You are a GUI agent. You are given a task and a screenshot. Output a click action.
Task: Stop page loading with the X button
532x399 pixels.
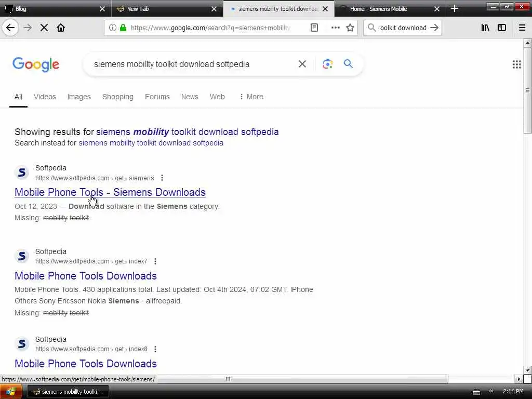(x=44, y=28)
